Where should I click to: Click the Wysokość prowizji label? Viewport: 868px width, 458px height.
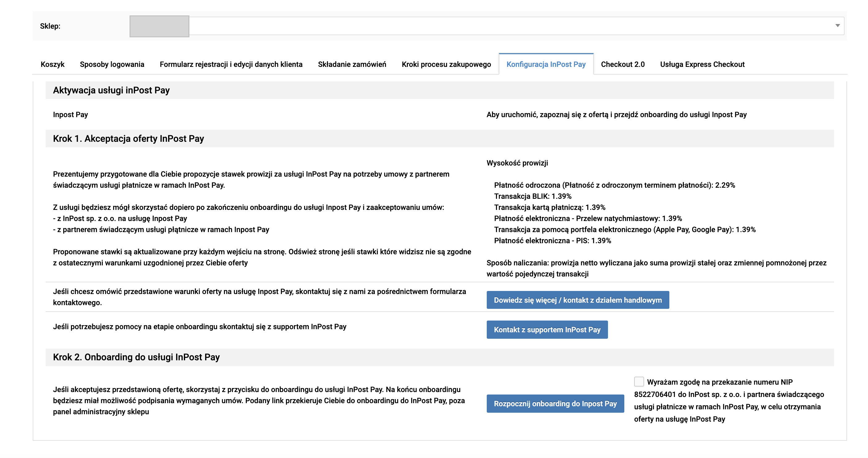(x=517, y=163)
